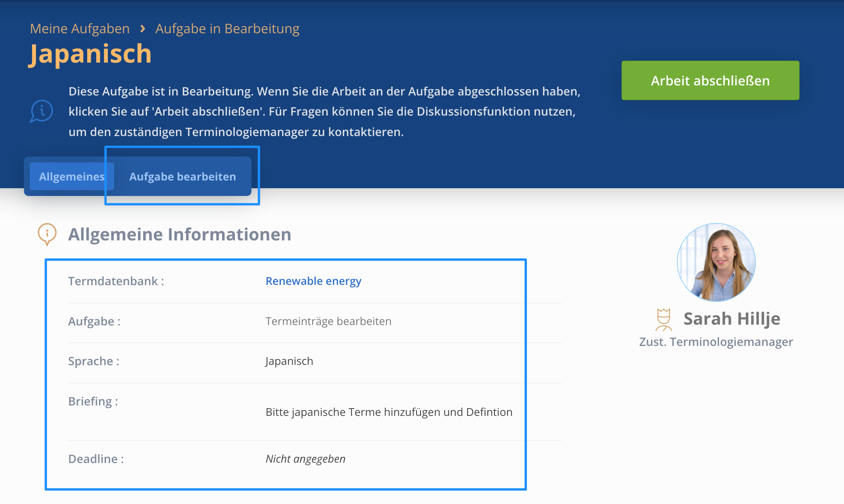
Task: Click the 'Allgemeine Informationen' heading
Action: [x=180, y=234]
